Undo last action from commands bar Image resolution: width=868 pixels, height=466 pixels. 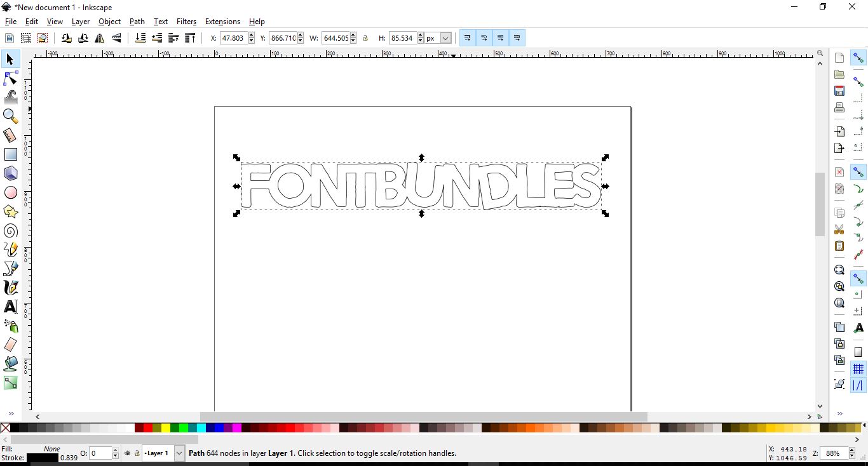(839, 172)
